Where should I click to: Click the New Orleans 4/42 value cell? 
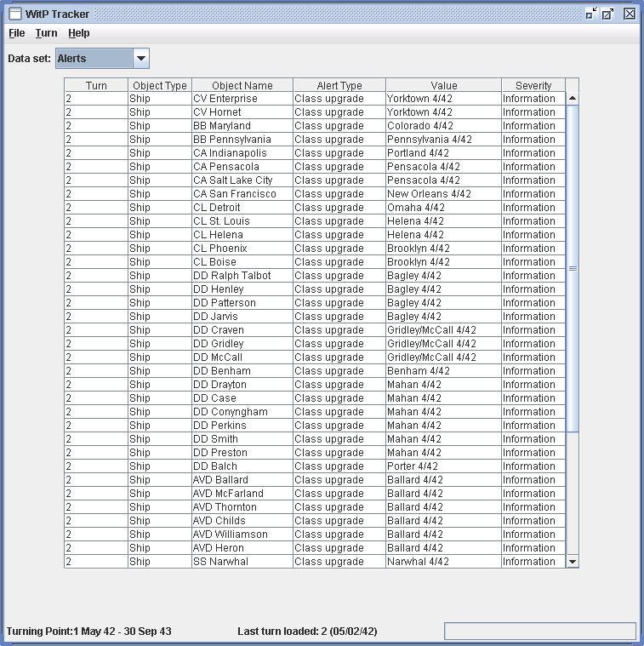443,194
